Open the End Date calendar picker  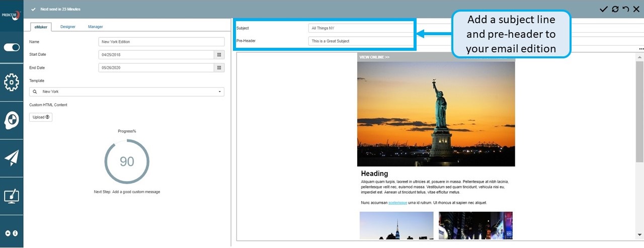point(219,68)
